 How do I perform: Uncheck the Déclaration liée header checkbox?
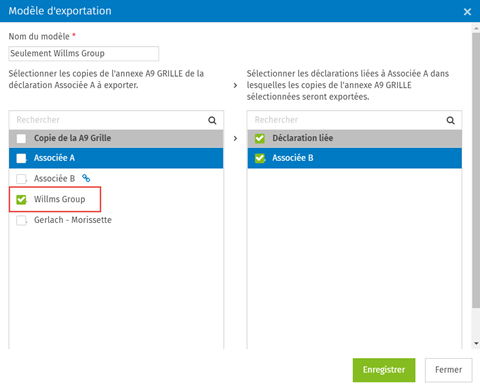(x=260, y=138)
